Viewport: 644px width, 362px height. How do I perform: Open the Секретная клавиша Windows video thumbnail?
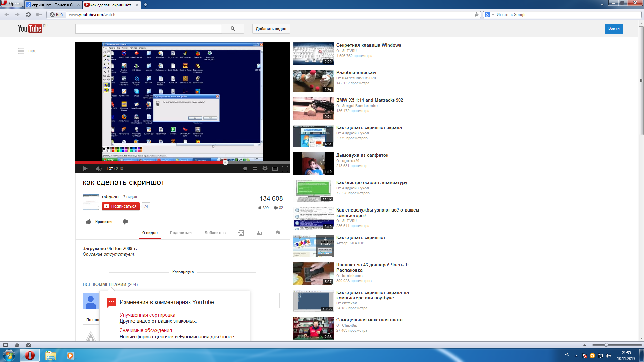pos(313,53)
